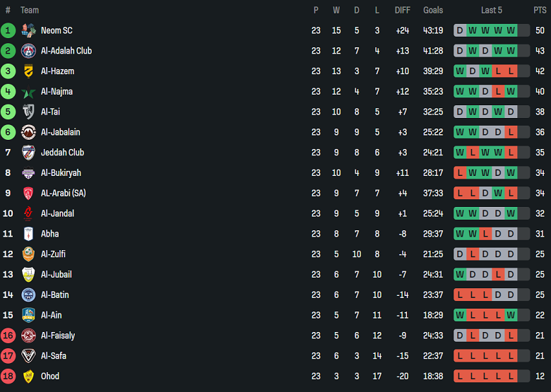Screen dimensions: 551x392
Task: Click the Al-Jabalain team logo
Action: point(28,132)
